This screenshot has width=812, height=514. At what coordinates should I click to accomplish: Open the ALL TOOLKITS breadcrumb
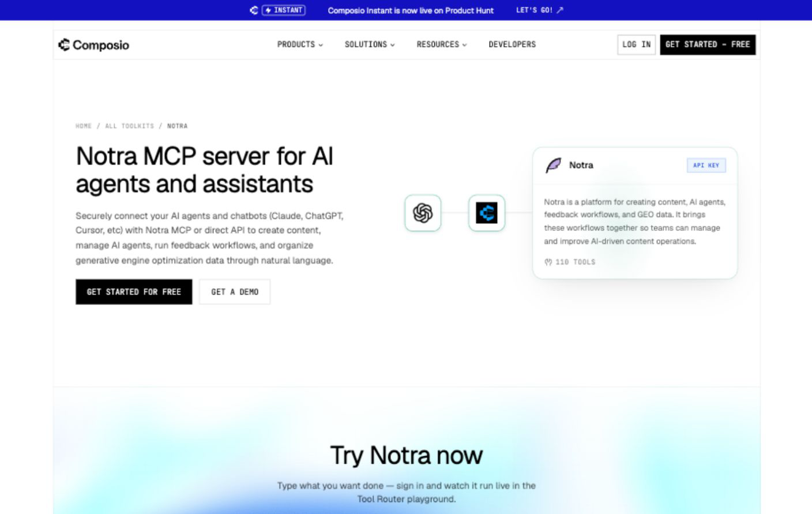coord(130,126)
